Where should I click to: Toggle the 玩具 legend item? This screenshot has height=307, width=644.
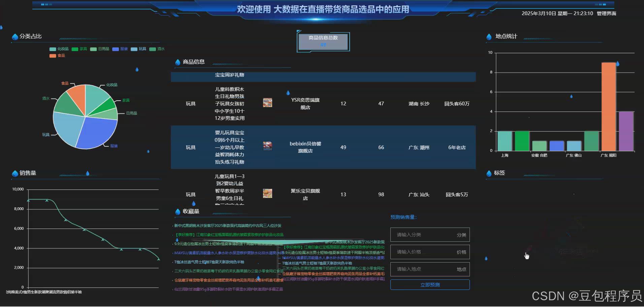coord(138,49)
